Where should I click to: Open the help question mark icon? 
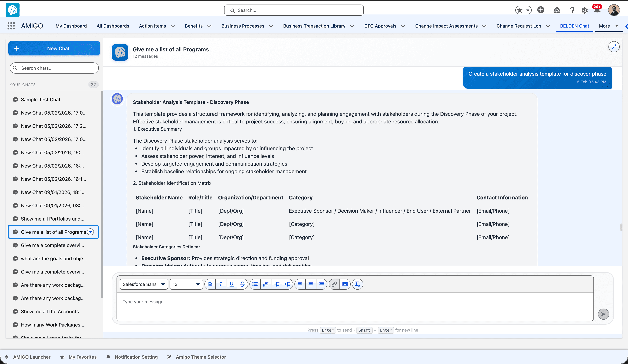572,10
